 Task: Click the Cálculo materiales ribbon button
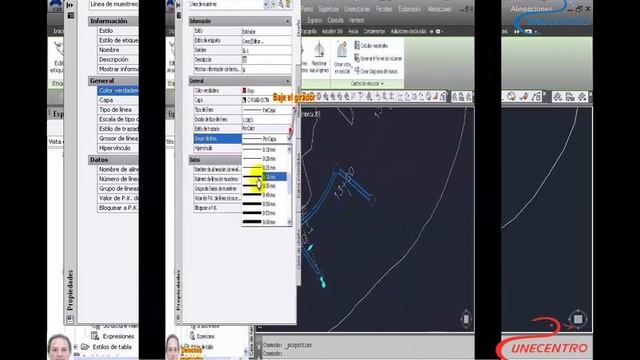371,46
